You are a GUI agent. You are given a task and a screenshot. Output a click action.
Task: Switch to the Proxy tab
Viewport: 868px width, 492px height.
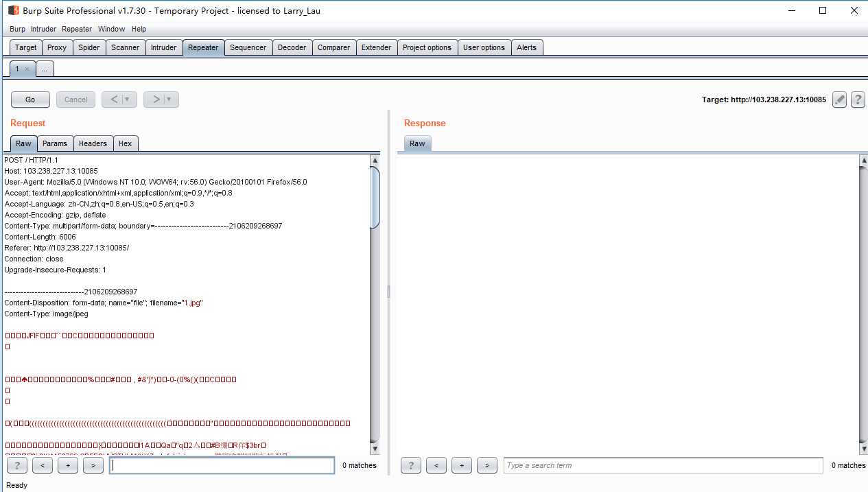(x=57, y=47)
